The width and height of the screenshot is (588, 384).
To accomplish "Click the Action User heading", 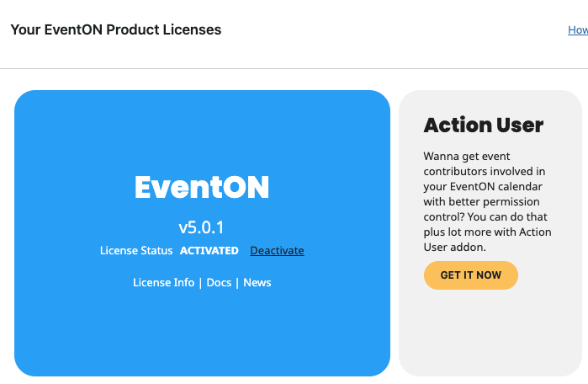I will [484, 125].
